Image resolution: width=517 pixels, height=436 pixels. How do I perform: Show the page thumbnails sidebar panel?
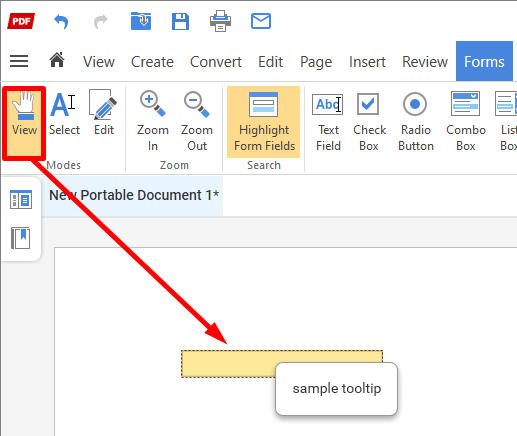[x=21, y=199]
